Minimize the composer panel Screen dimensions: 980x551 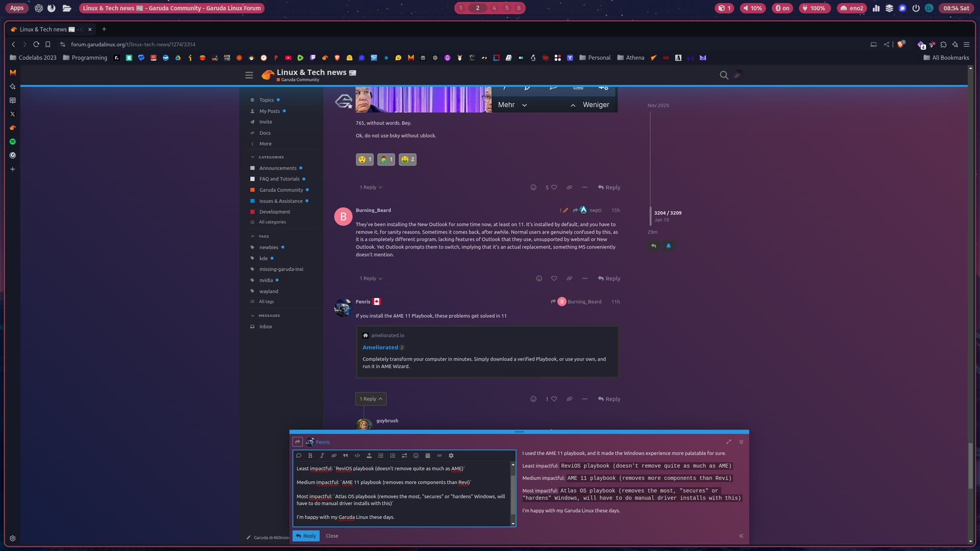coord(741,442)
